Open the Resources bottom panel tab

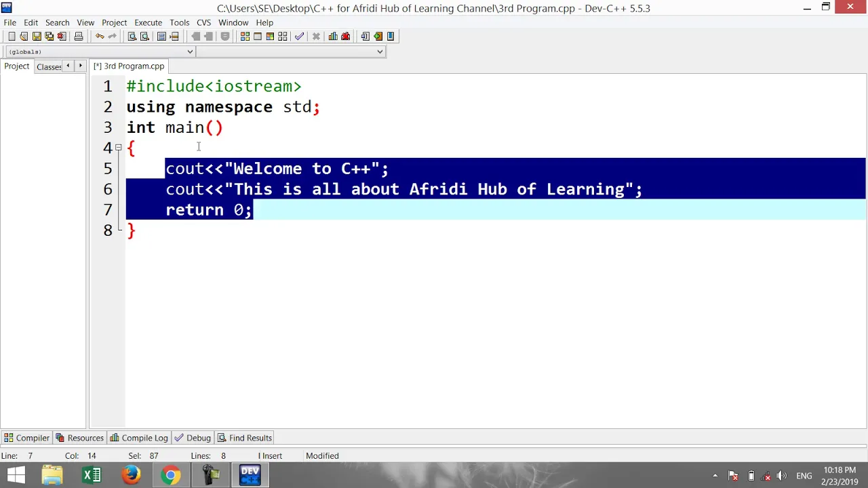(80, 438)
